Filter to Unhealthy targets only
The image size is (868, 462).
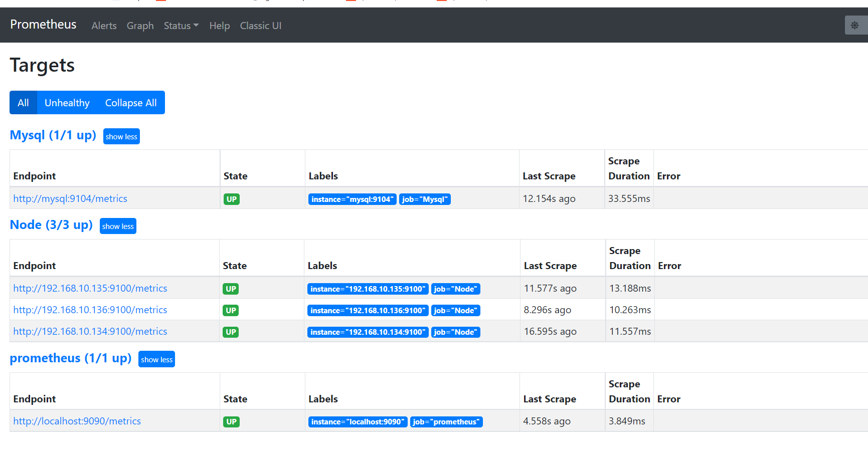[x=67, y=103]
